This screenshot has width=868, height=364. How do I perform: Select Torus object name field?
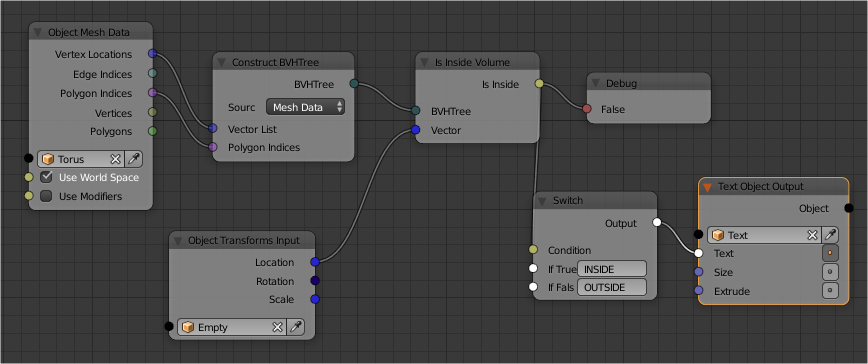coord(81,159)
